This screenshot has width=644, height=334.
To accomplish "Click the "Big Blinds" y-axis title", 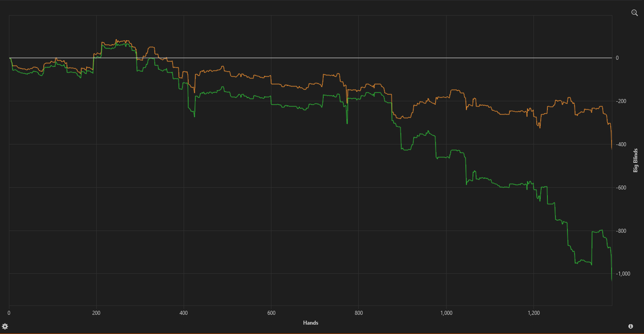I will pyautogui.click(x=636, y=160).
